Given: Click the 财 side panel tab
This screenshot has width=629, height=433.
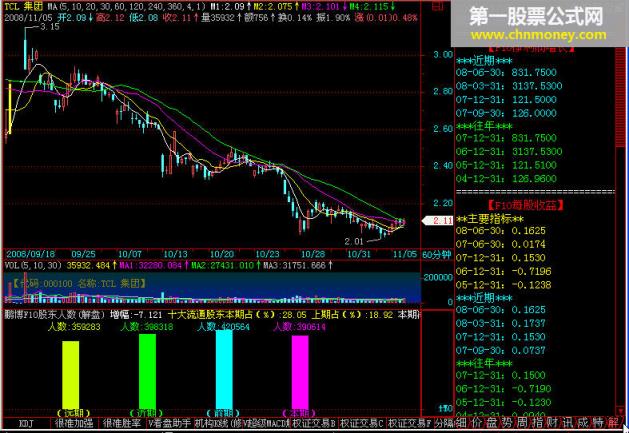Looking at the screenshot, I should (553, 422).
